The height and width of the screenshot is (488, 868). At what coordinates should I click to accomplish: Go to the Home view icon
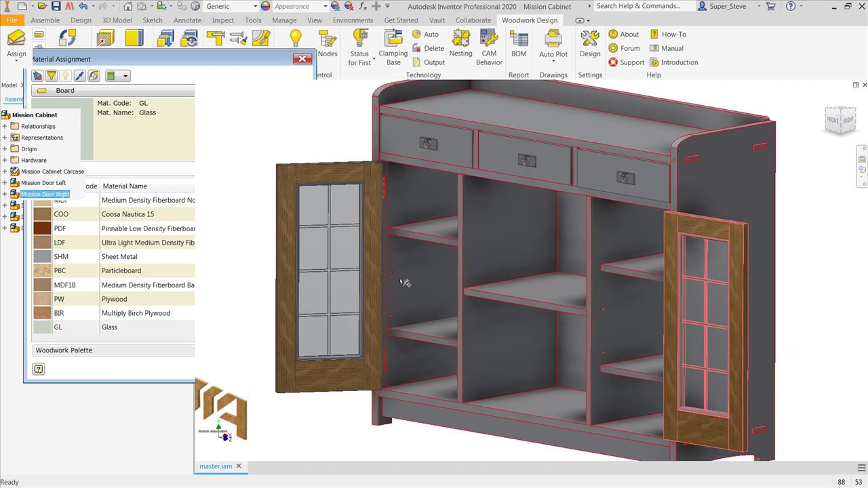coord(127,6)
